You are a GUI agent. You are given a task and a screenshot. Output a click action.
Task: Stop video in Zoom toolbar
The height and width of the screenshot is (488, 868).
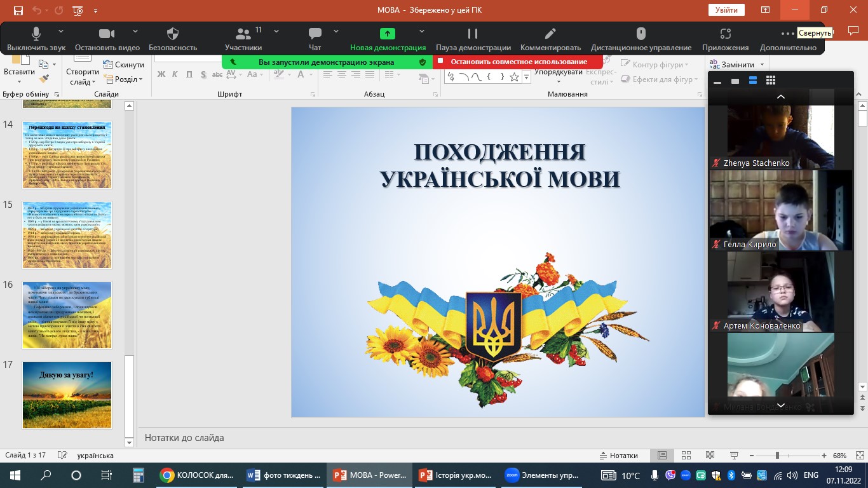[107, 39]
